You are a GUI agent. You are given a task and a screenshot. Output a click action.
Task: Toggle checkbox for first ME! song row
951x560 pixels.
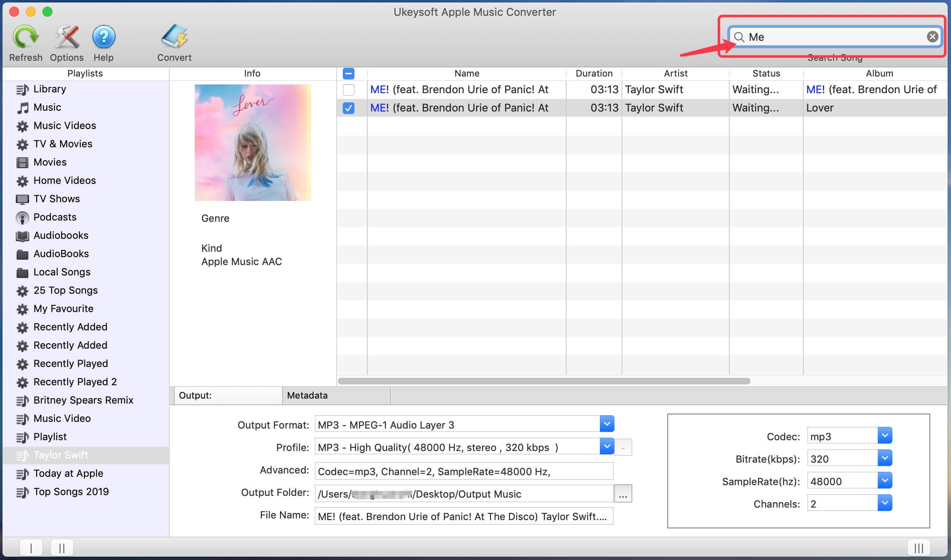pyautogui.click(x=349, y=90)
